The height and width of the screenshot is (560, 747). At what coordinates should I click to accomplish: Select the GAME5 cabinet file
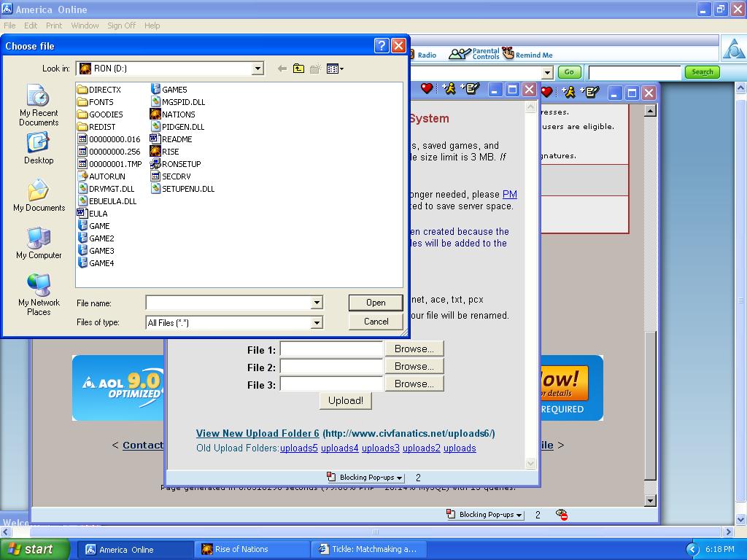click(169, 90)
